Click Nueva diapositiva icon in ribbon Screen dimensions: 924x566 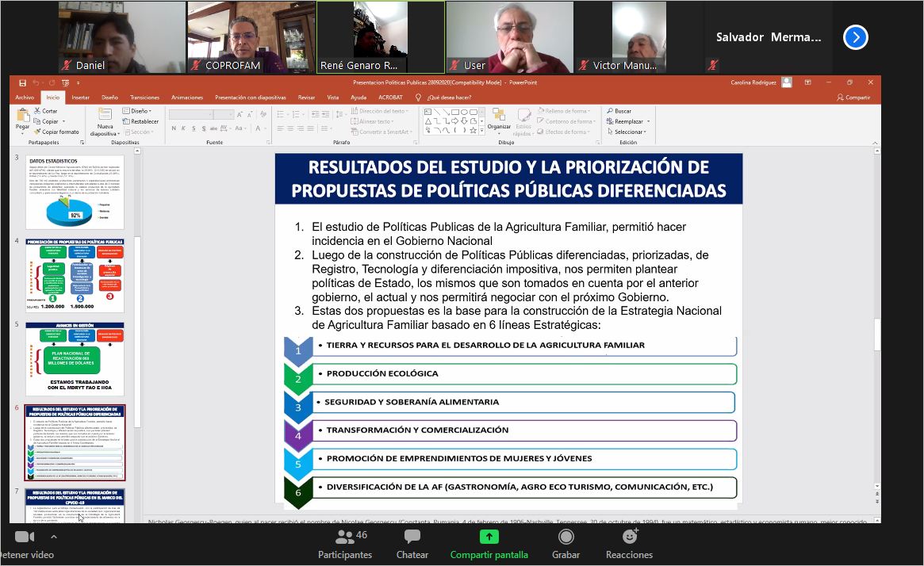pos(105,115)
